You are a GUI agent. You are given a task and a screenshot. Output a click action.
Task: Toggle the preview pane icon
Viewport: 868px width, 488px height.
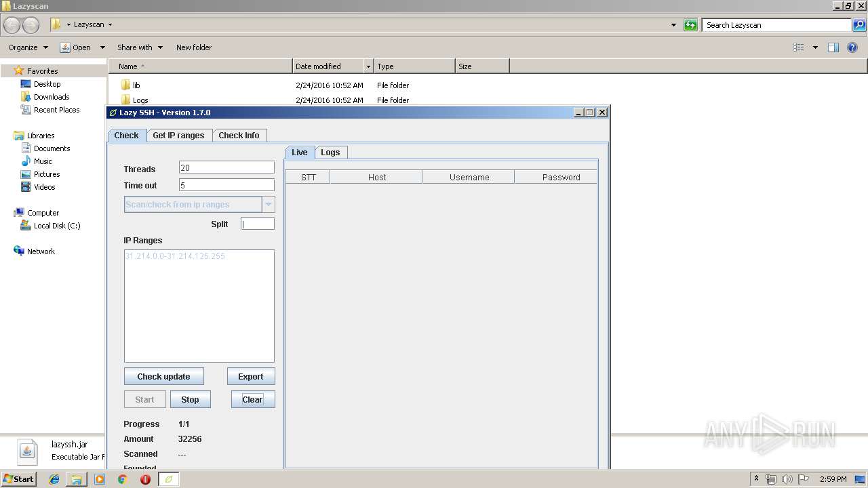coord(833,47)
